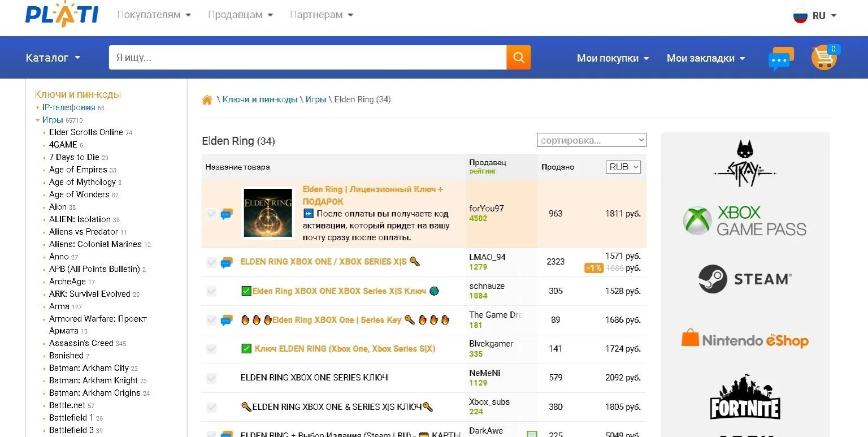
Task: Click the orange search magnifier button
Action: tap(519, 58)
